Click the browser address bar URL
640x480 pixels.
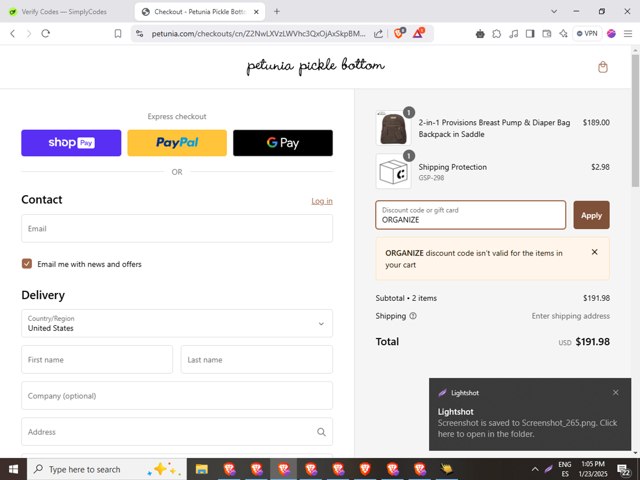click(x=258, y=34)
